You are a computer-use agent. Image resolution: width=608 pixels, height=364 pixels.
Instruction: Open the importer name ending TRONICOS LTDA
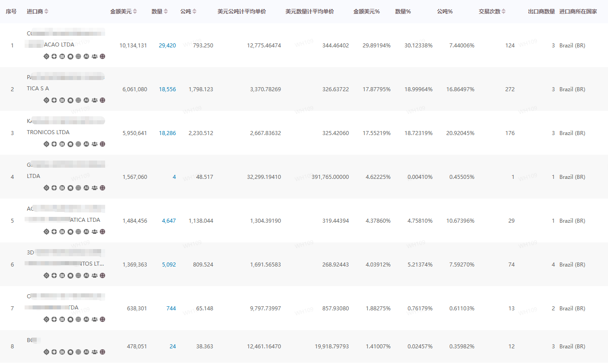click(x=48, y=132)
